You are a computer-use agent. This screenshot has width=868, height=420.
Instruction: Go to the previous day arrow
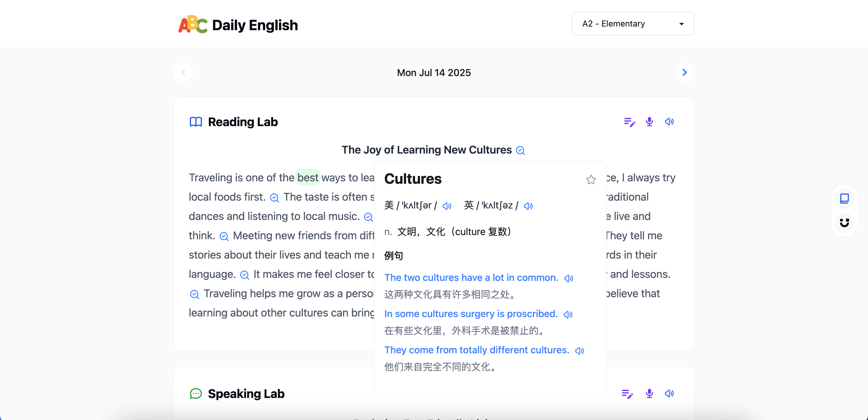183,72
